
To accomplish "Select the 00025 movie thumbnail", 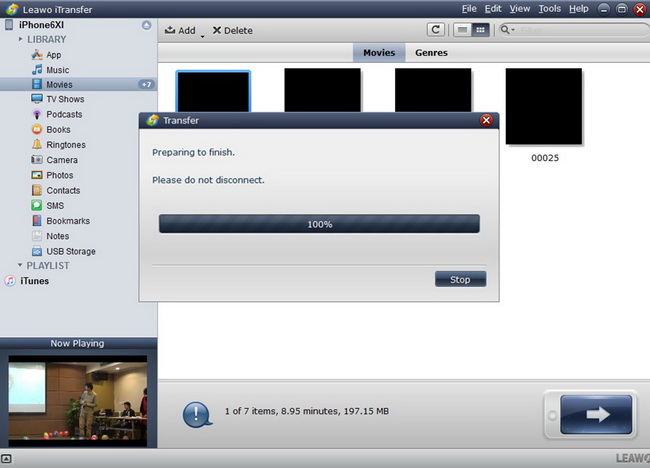I will (x=544, y=107).
